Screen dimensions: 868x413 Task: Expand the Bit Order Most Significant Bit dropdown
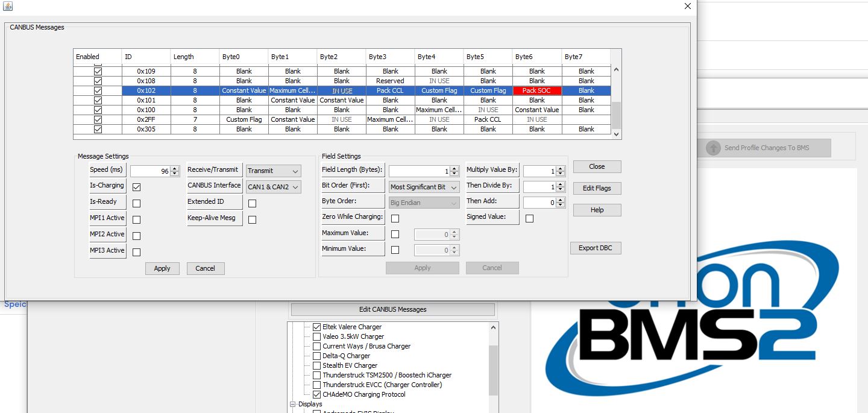[x=424, y=188]
